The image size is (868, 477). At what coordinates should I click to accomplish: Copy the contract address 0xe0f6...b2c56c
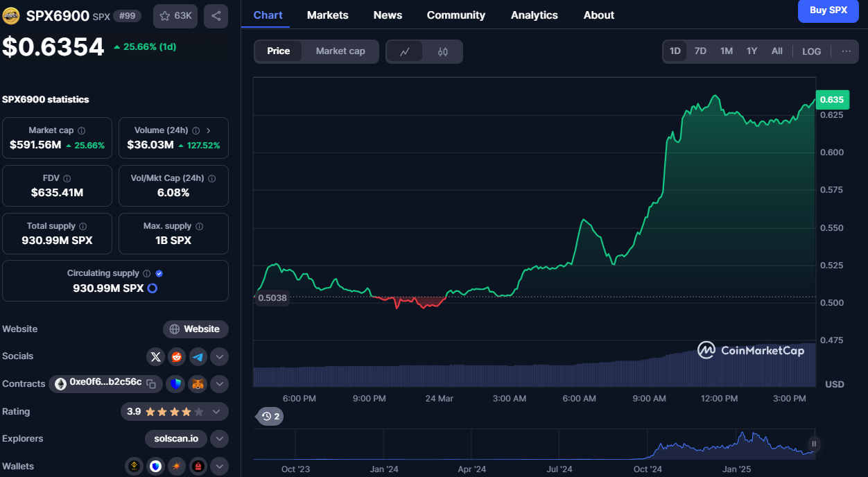click(151, 383)
